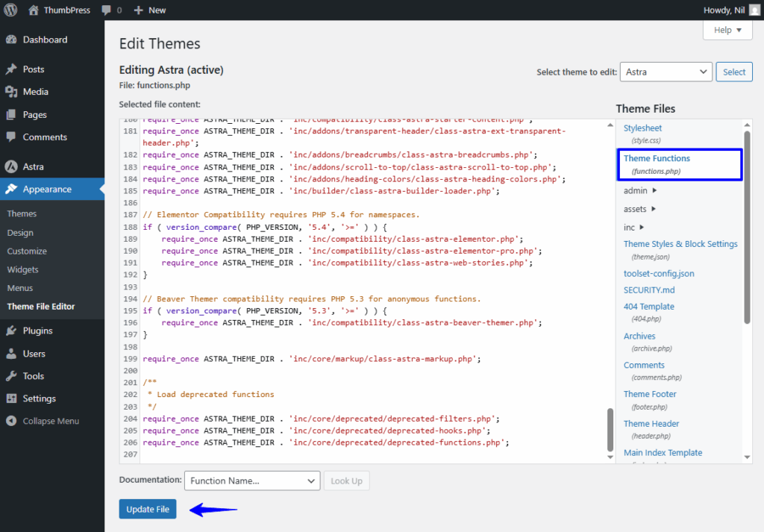
Task: Open the Menus submenu link
Action: point(20,289)
